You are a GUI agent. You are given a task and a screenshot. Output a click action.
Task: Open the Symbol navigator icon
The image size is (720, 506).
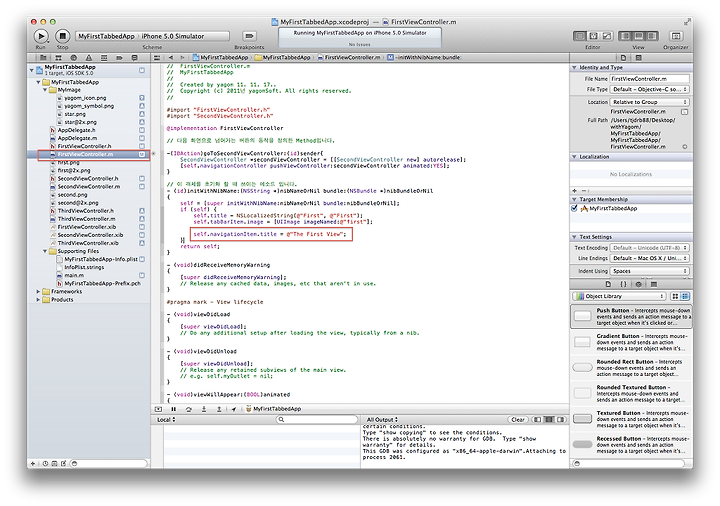58,58
